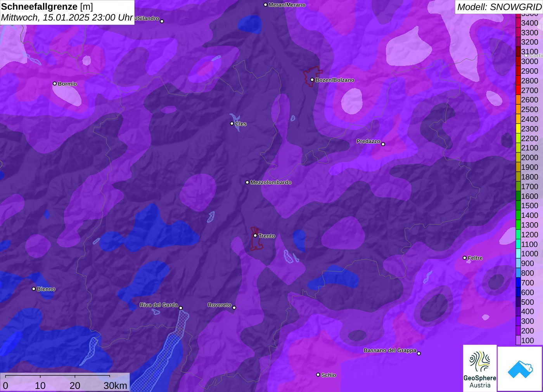Click the "2000" legend value
Screen dimensions: 543x392
pyautogui.click(x=530, y=157)
